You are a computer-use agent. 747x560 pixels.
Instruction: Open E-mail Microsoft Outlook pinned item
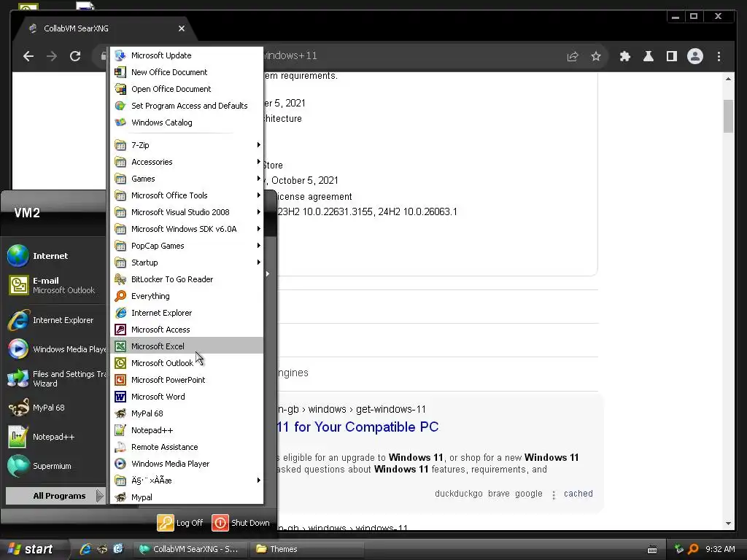point(55,285)
